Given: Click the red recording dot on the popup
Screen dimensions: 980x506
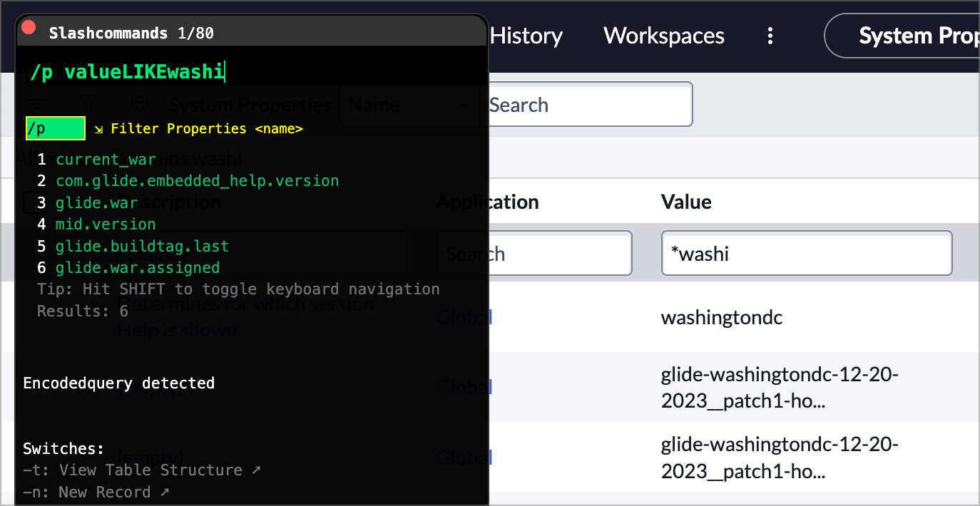Looking at the screenshot, I should (28, 26).
